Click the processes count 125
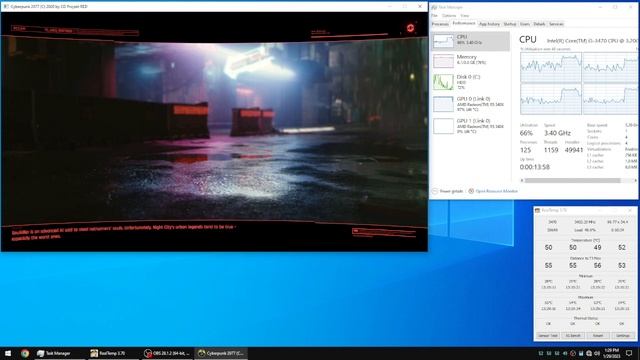This screenshot has width=640, height=360. (x=525, y=150)
